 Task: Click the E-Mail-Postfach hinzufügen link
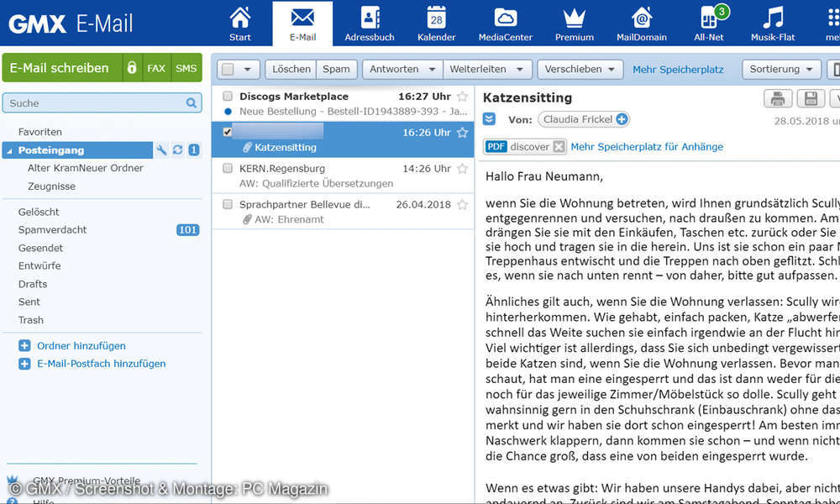tap(102, 364)
